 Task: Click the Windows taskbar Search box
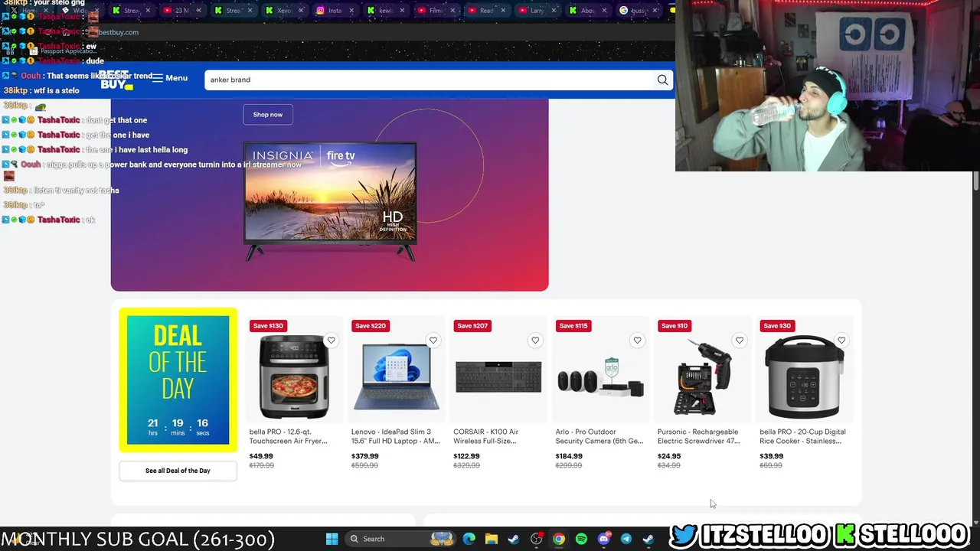tap(401, 539)
